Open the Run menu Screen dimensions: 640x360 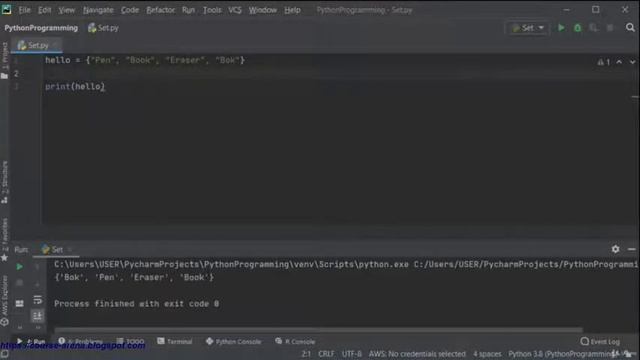point(188,10)
